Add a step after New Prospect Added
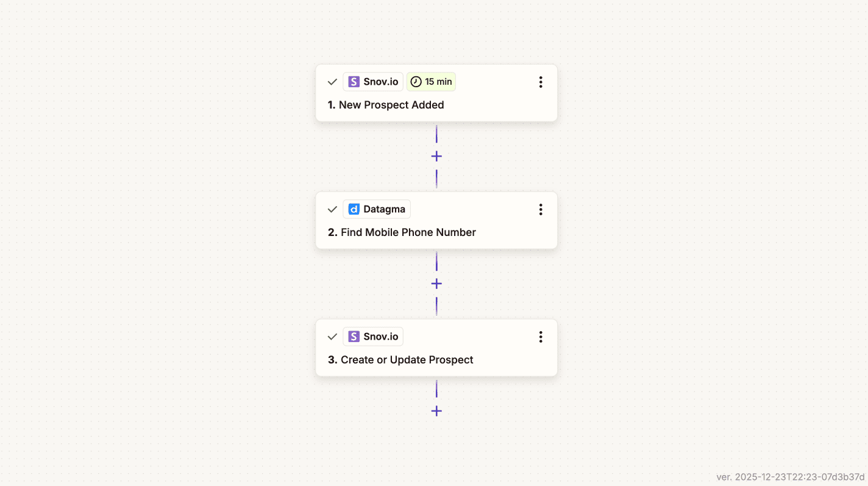Viewport: 868px width, 486px height. [x=436, y=157]
